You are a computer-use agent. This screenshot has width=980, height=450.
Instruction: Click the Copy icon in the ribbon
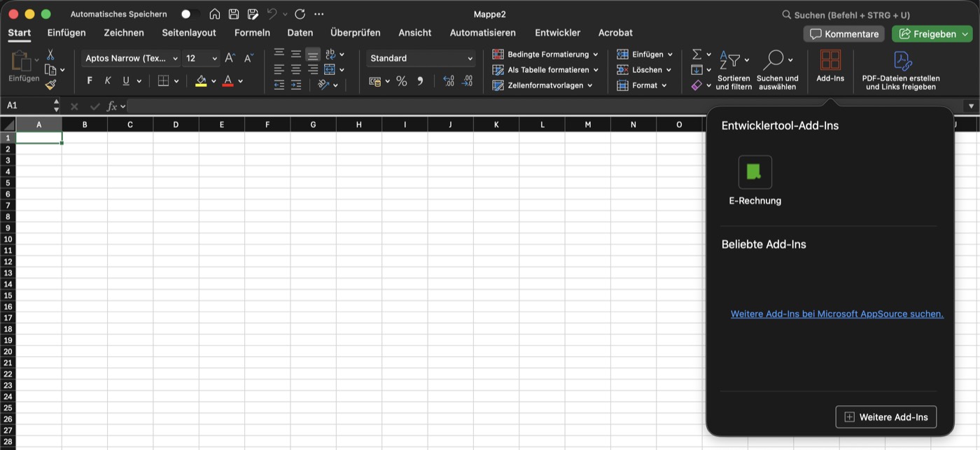click(x=50, y=69)
